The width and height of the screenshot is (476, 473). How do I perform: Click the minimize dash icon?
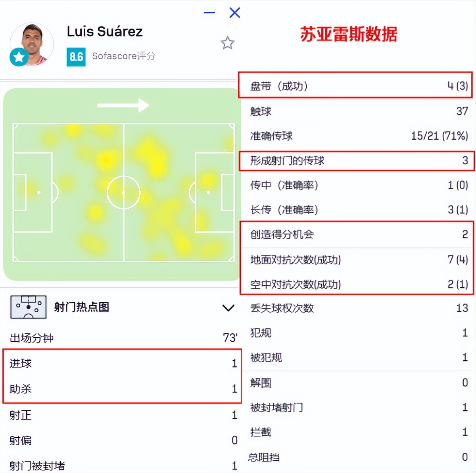[x=209, y=13]
